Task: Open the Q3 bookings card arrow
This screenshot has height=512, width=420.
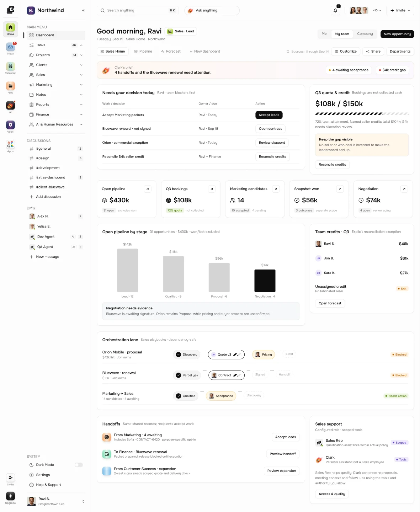Action: (212, 189)
